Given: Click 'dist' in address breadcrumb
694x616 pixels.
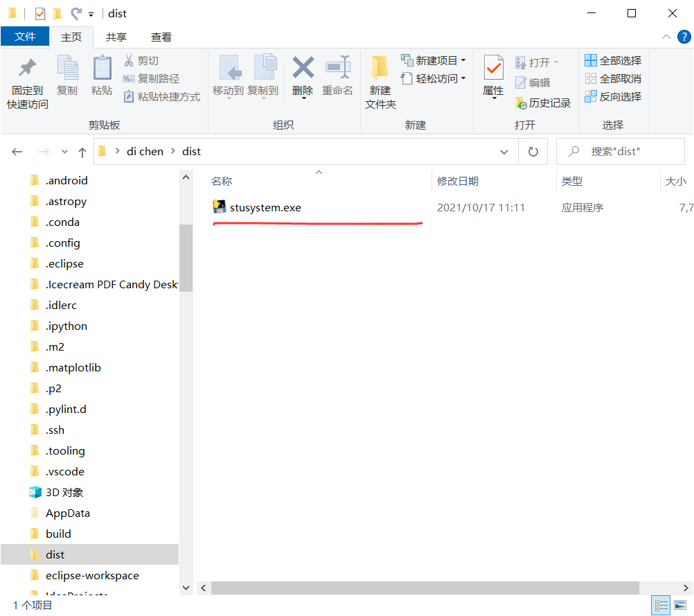Looking at the screenshot, I should pos(191,152).
